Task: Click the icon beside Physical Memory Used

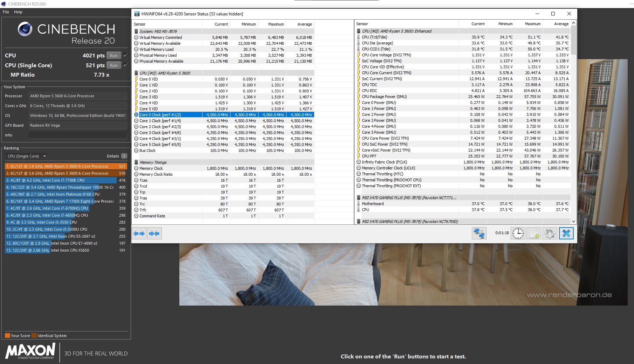Action: [x=136, y=55]
